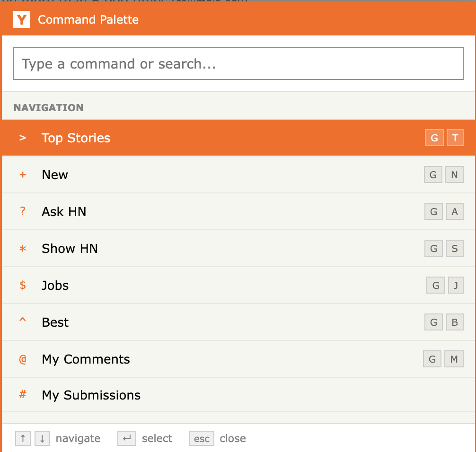Click the G key badge on My Comments row
Screen dimensions: 476x452
pos(432,359)
